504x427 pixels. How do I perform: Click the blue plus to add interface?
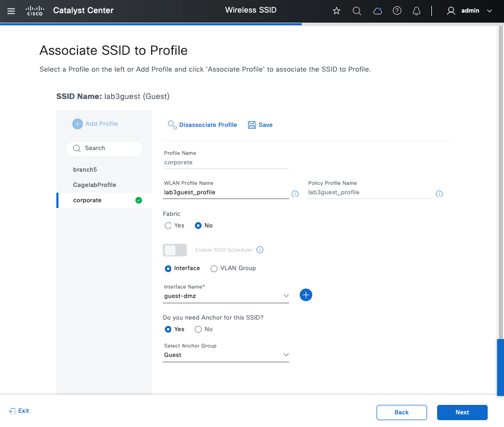pyautogui.click(x=306, y=295)
